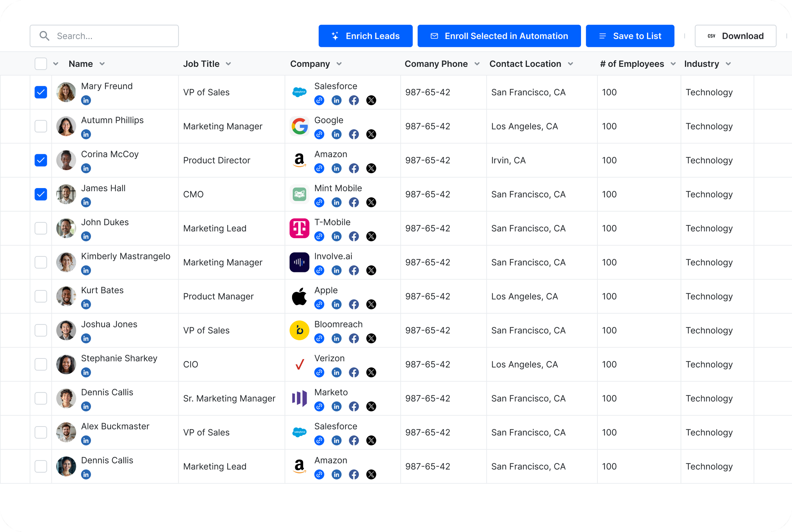Click the search magnifier icon

44,36
